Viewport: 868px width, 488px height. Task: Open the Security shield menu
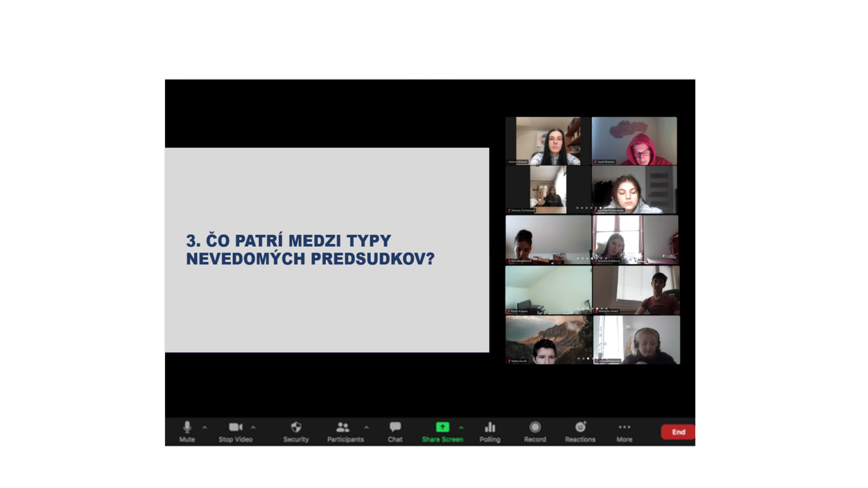296,432
